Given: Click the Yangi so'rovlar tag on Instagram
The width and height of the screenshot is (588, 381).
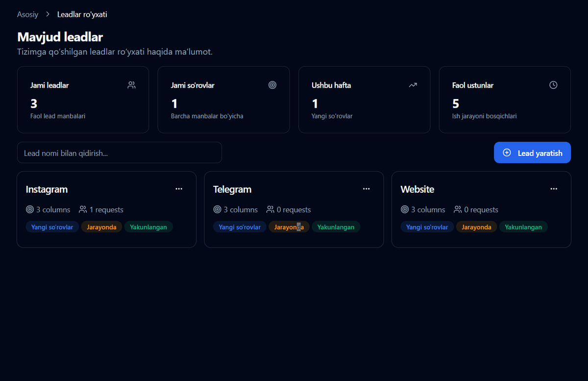Looking at the screenshot, I should coord(52,227).
